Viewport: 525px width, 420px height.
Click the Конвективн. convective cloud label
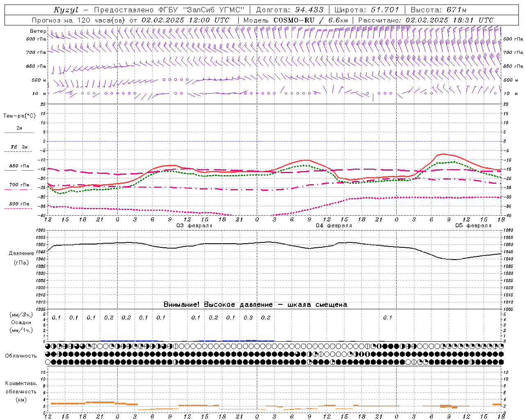(21, 383)
